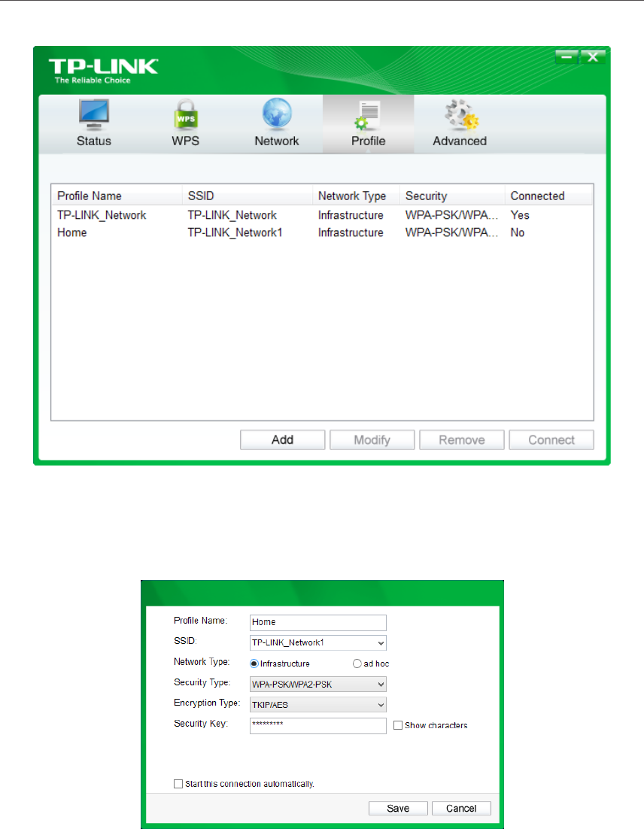The height and width of the screenshot is (829, 644).
Task: Save the profile settings
Action: [398, 809]
